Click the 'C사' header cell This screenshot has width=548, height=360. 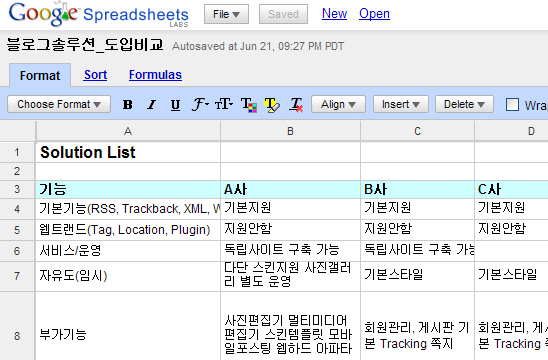[511, 189]
